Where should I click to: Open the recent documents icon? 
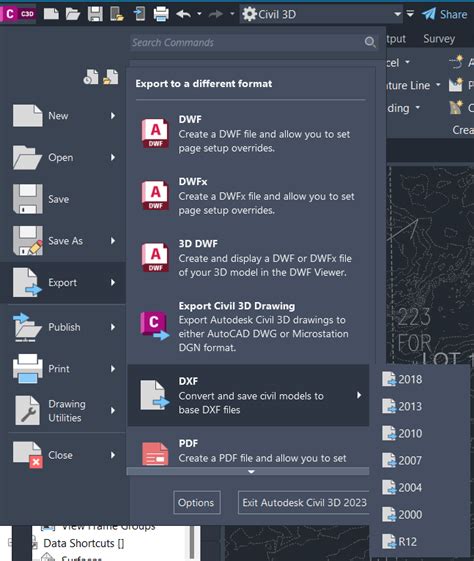coord(91,77)
